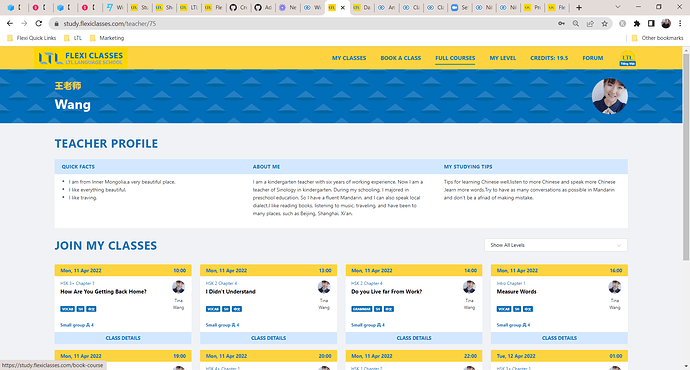This screenshot has height=370, width=690.
Task: Open the share page icon in address bar
Action: [590, 24]
